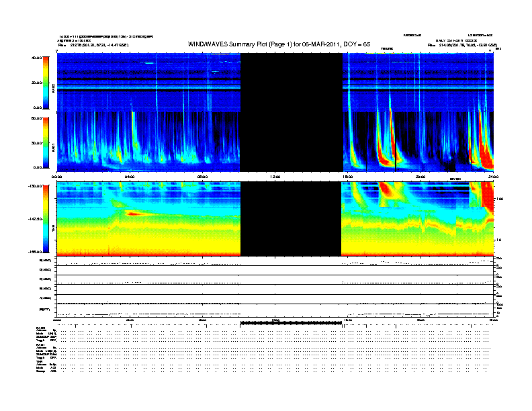This screenshot has height=411, width=532.
Task: Click the -155.00 label on TNR scale
Action: (35, 252)
